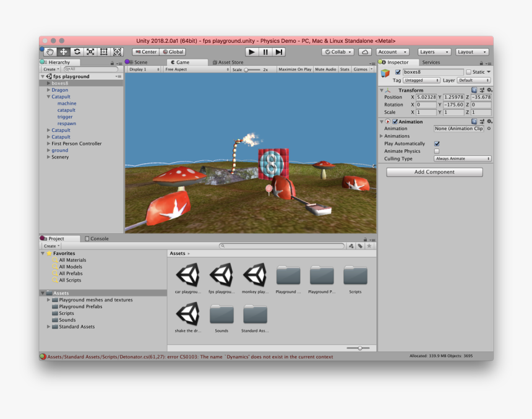Screen dimensions: 532x419
Task: Select the Rotate tool
Action: [x=77, y=52]
